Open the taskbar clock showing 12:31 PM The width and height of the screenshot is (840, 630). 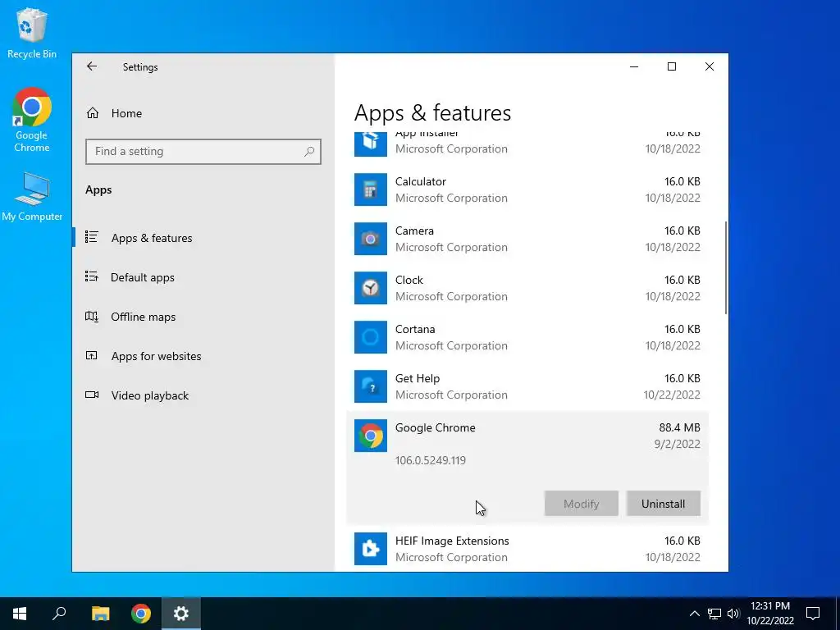click(x=770, y=614)
